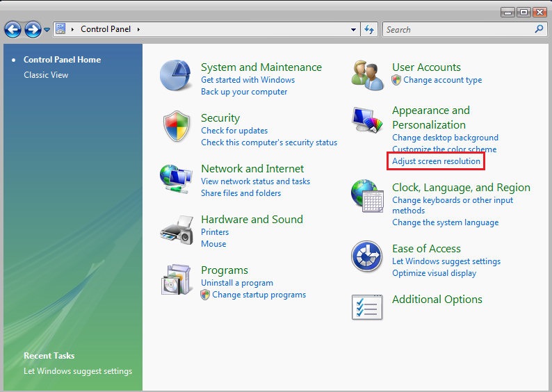Click Uninstall a program link

coord(236,283)
